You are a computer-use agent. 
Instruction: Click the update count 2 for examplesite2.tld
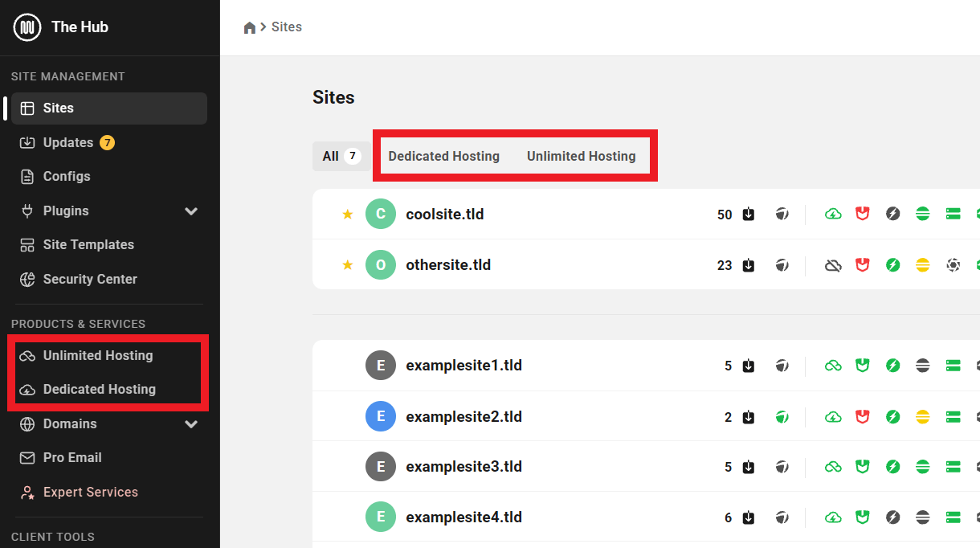click(729, 417)
